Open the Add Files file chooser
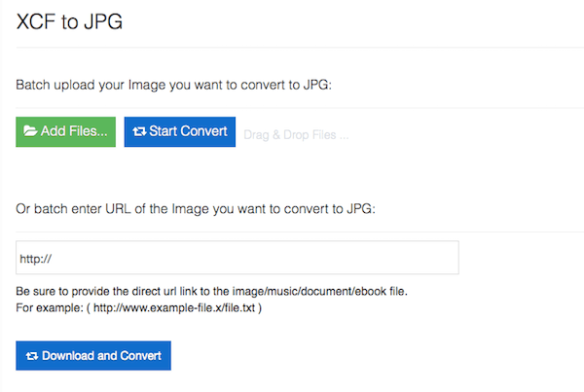 (65, 131)
